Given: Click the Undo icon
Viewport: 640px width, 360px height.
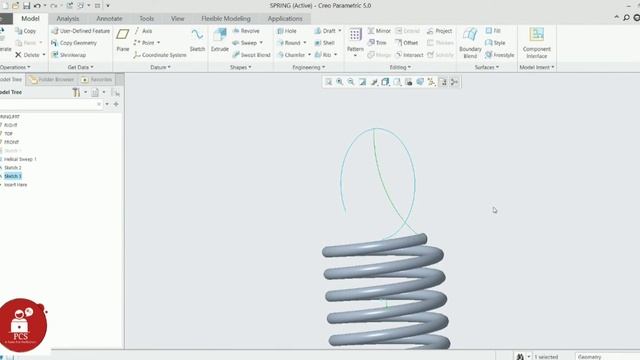Looking at the screenshot, I should pos(37,6).
